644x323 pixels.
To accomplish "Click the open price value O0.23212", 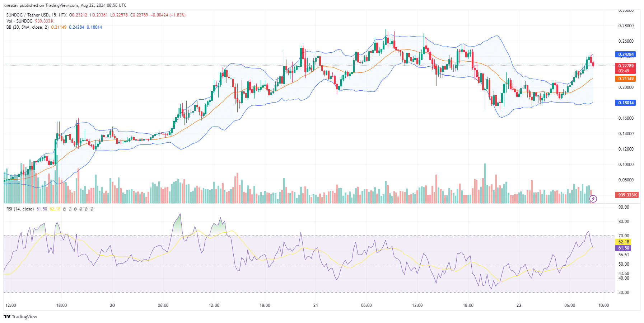I will pos(78,15).
